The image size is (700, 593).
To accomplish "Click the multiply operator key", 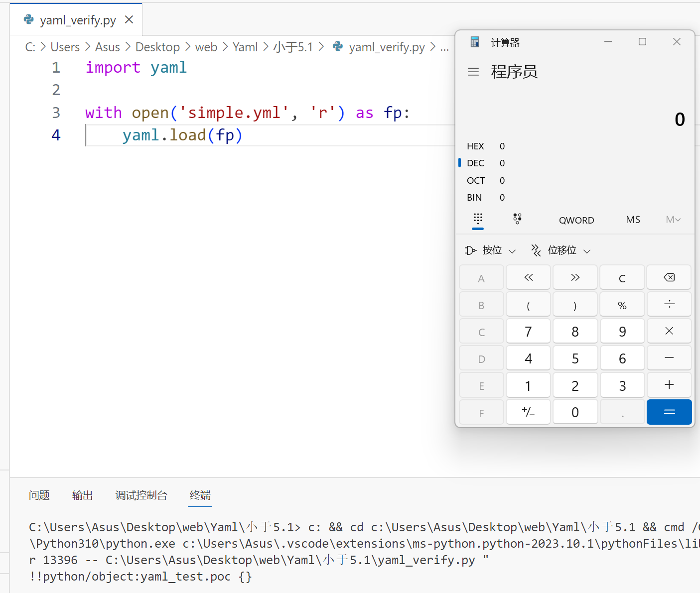I will pos(669,331).
